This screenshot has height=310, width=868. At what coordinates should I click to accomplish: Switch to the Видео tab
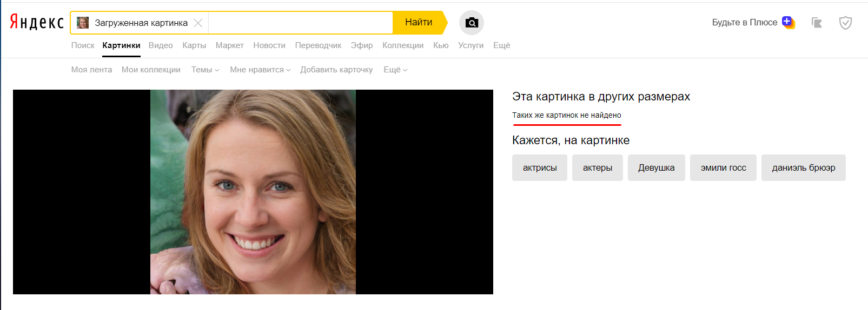161,45
